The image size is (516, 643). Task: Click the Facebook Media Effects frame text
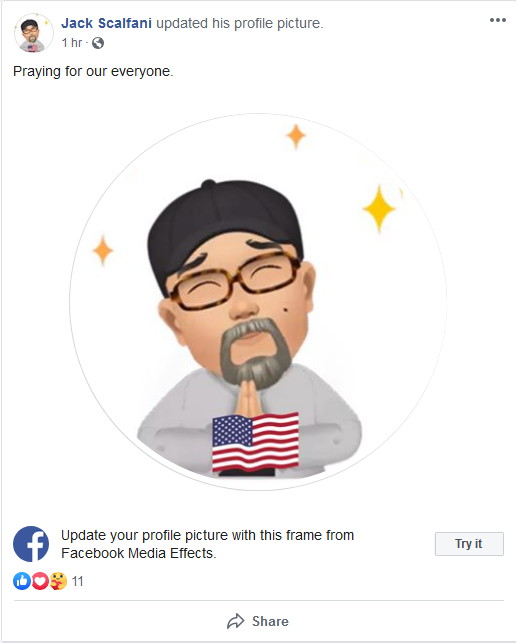coord(208,544)
